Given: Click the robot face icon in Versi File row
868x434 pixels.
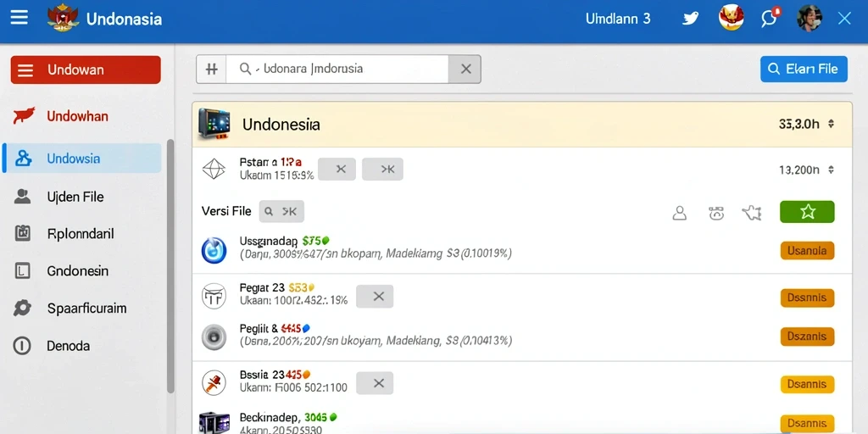Looking at the screenshot, I should (716, 213).
